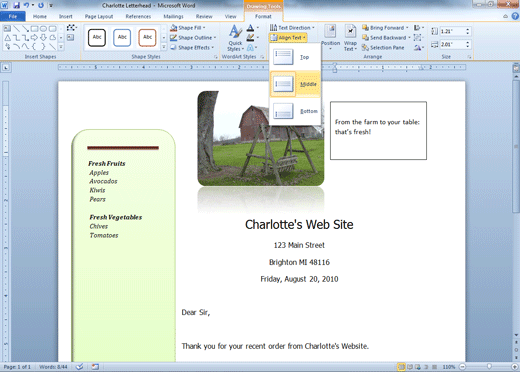The image size is (520, 372).
Task: Switch to the Home tab
Action: click(x=40, y=16)
